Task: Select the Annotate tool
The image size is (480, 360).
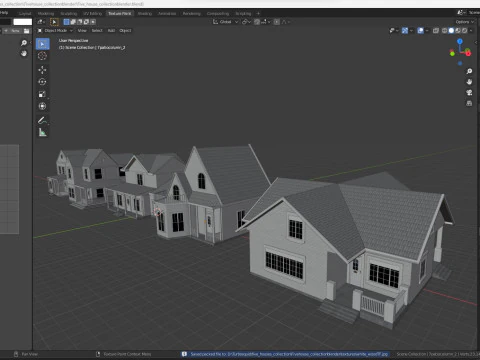Action: tap(42, 120)
